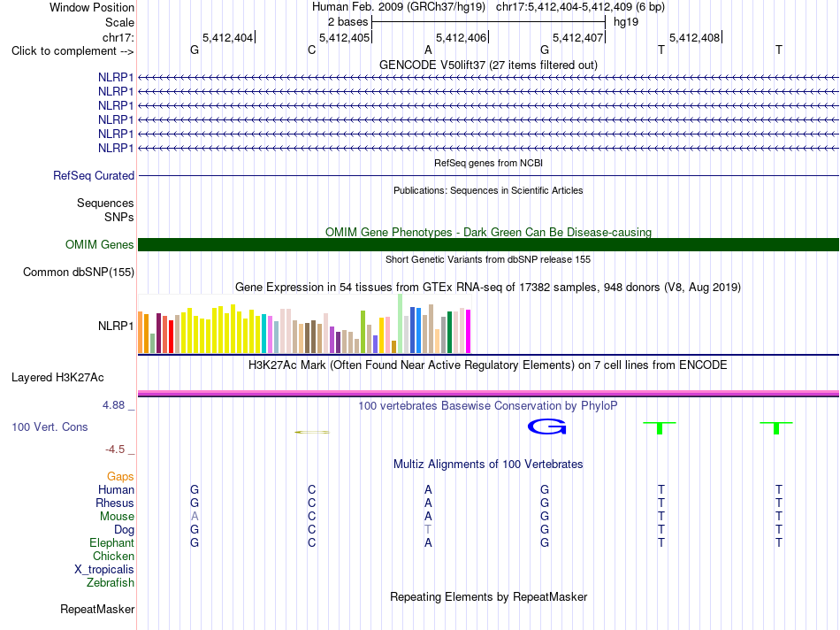840x630 pixels.
Task: Open the GTEx 'Gene Expression in 54 tissues' title
Action: (x=488, y=288)
